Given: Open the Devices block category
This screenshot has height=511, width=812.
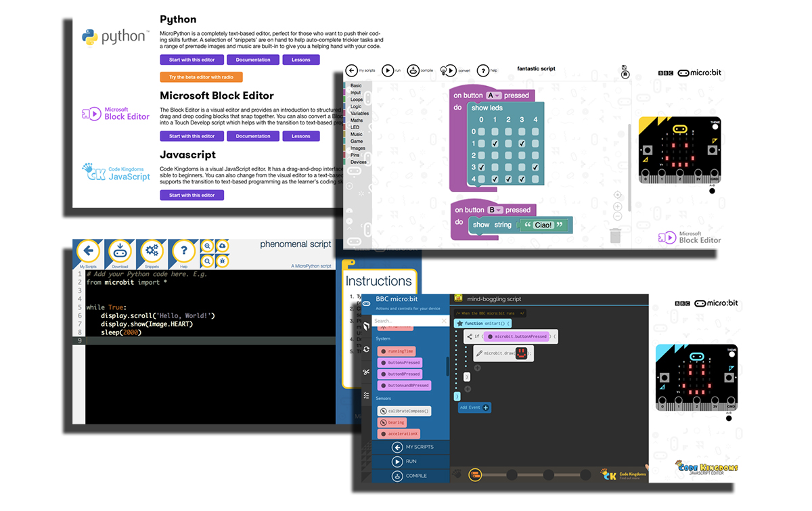Looking at the screenshot, I should click(x=359, y=162).
